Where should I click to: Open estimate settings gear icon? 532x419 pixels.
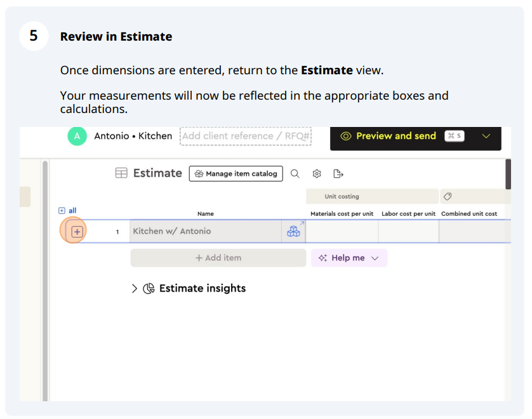[317, 174]
